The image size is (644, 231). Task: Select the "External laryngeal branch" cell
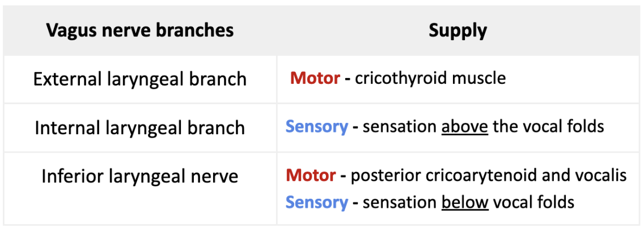tap(140, 79)
